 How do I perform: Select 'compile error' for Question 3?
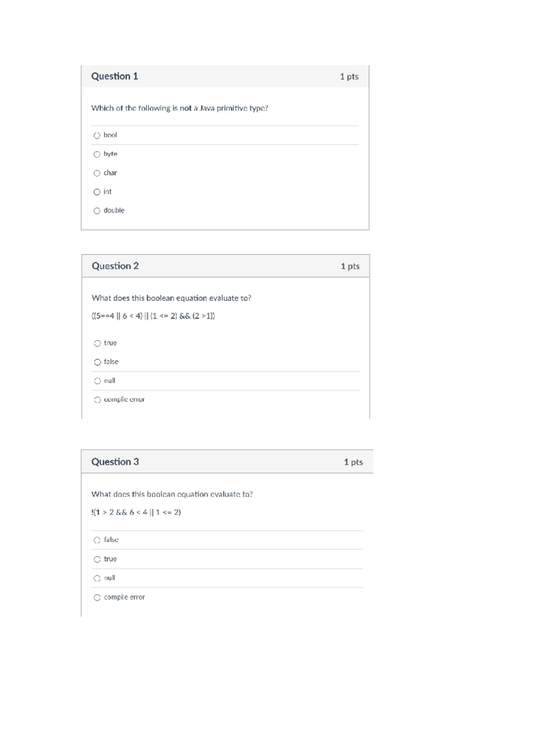(98, 597)
